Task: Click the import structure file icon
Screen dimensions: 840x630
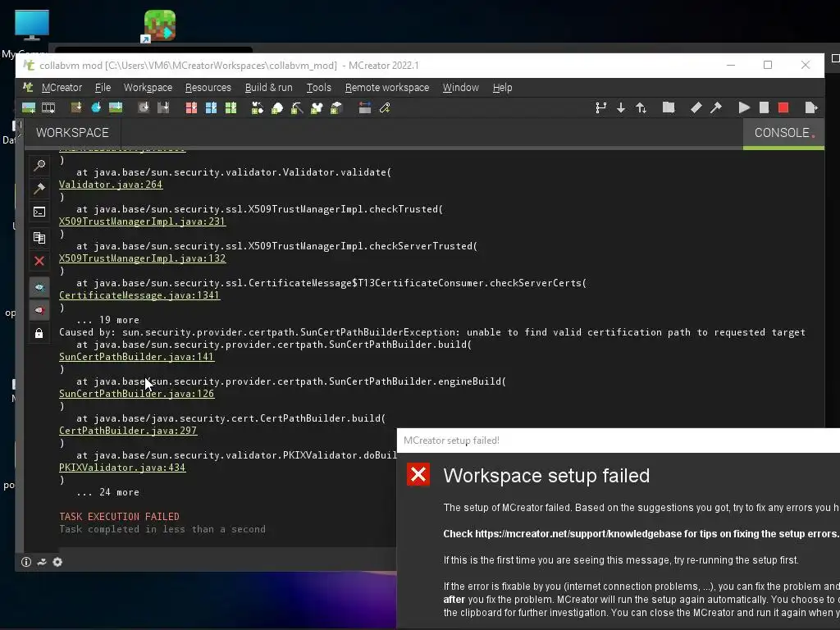Action: (x=163, y=108)
